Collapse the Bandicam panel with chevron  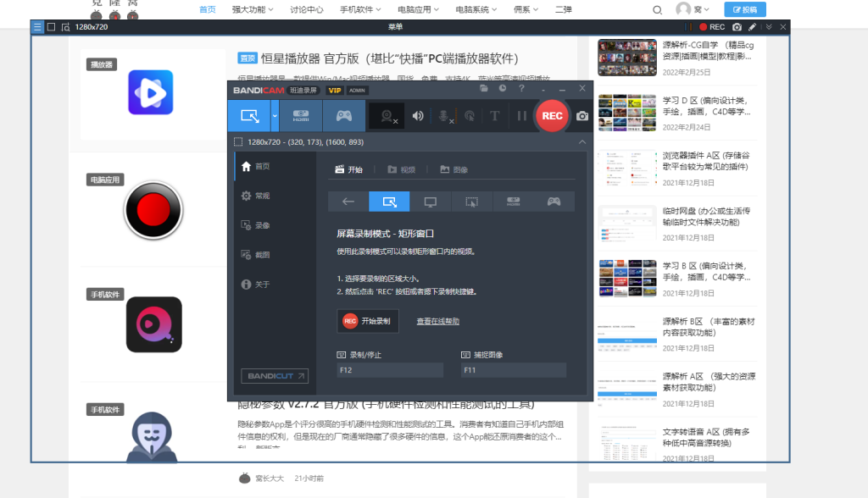[582, 142]
